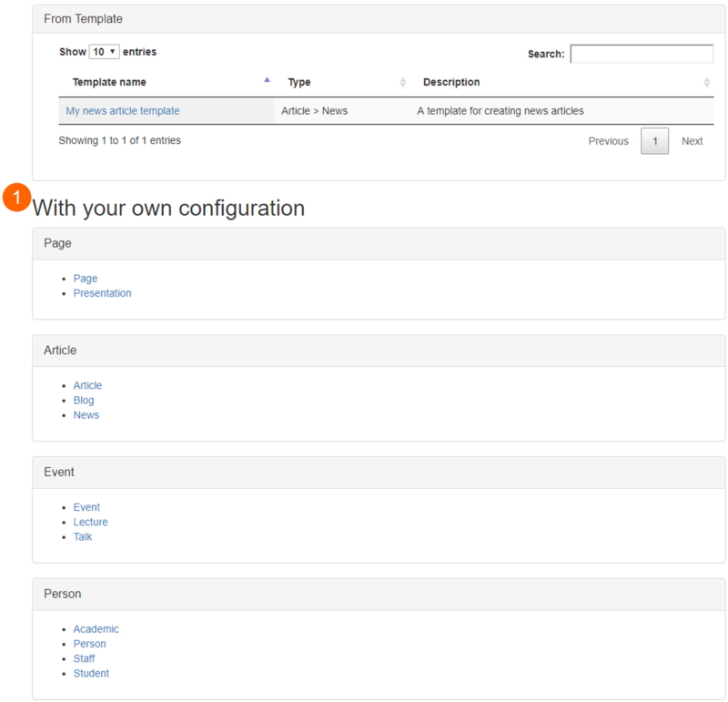Open My news article template link

point(123,111)
